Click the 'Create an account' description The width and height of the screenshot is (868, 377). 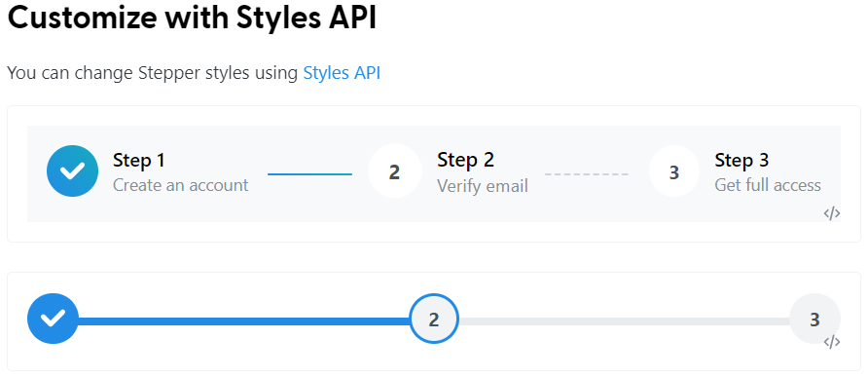tap(180, 185)
